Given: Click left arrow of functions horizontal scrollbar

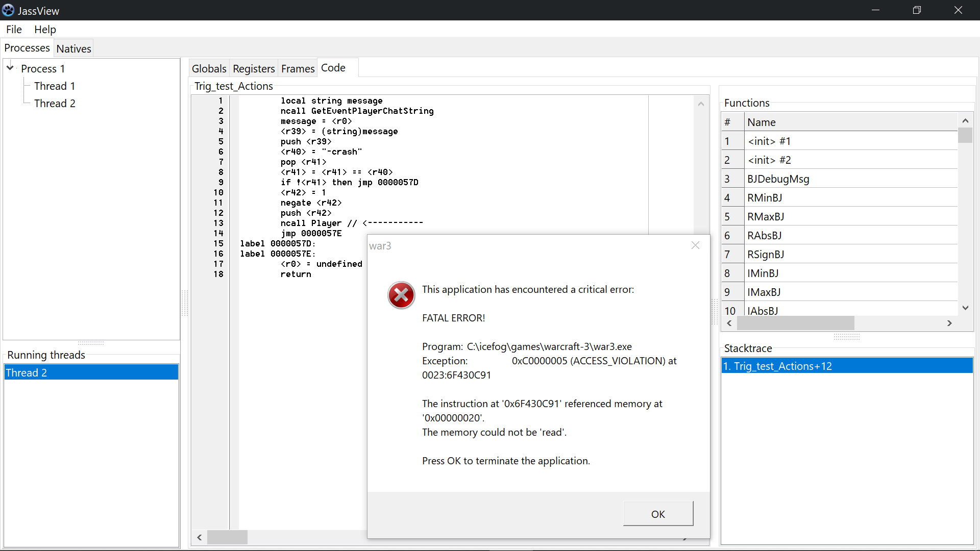Looking at the screenshot, I should (x=729, y=323).
